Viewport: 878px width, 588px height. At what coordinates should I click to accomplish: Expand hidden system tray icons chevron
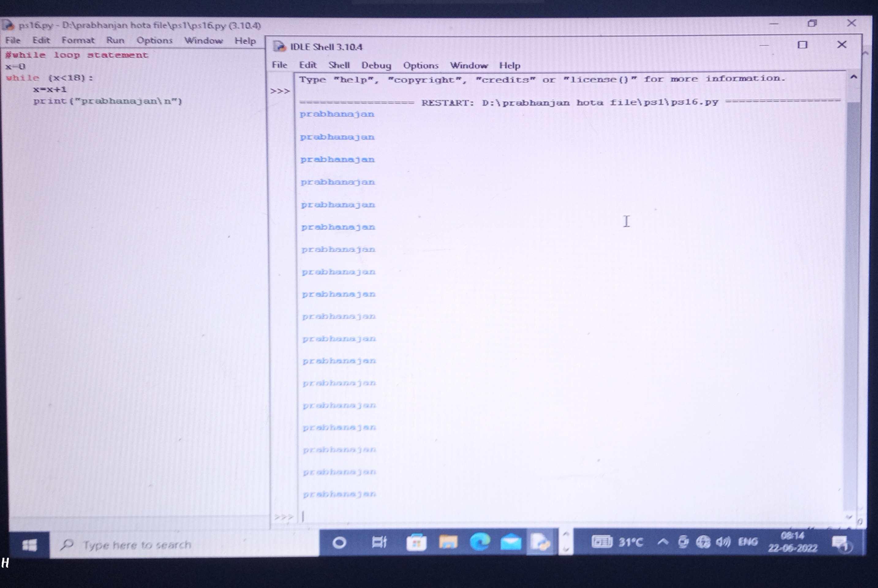click(x=663, y=542)
